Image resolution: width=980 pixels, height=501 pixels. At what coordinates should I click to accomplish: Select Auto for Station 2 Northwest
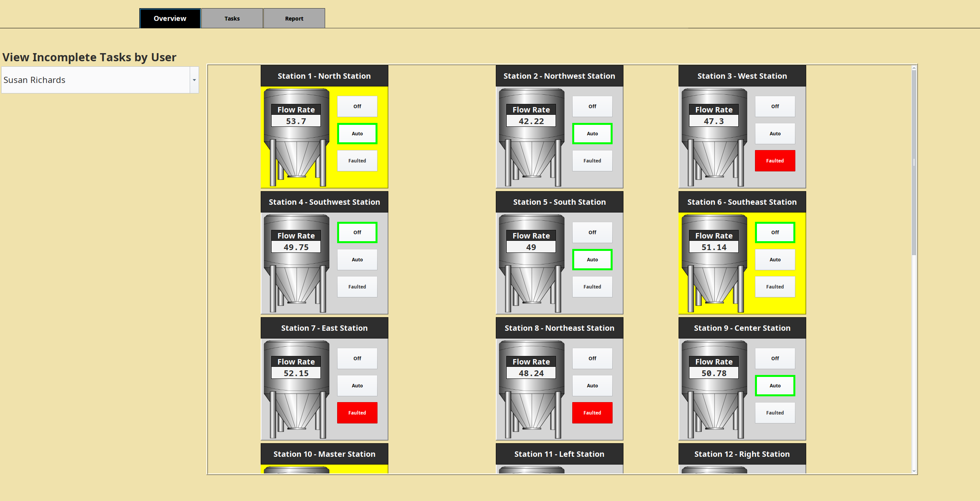592,133
